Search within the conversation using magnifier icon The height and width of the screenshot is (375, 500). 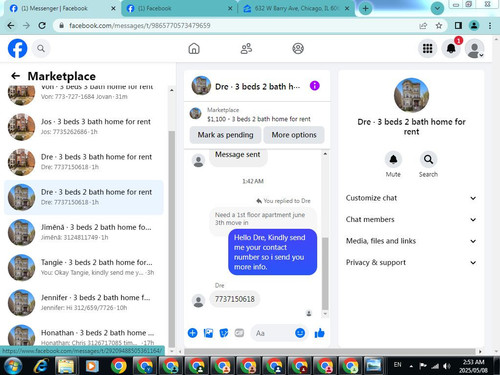tap(428, 160)
